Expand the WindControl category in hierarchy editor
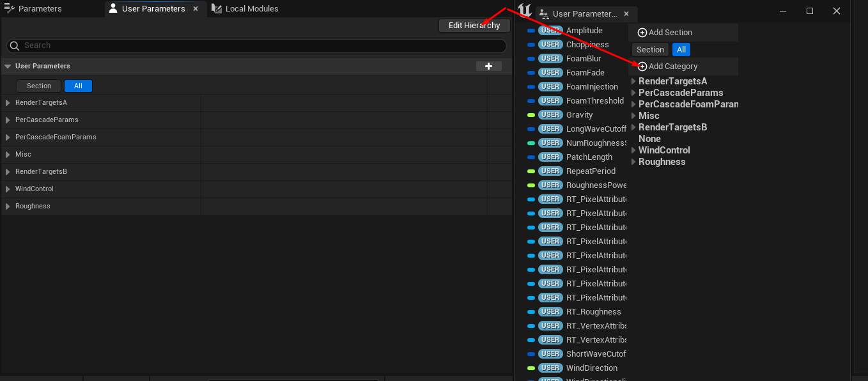The height and width of the screenshot is (381, 868). pos(633,150)
